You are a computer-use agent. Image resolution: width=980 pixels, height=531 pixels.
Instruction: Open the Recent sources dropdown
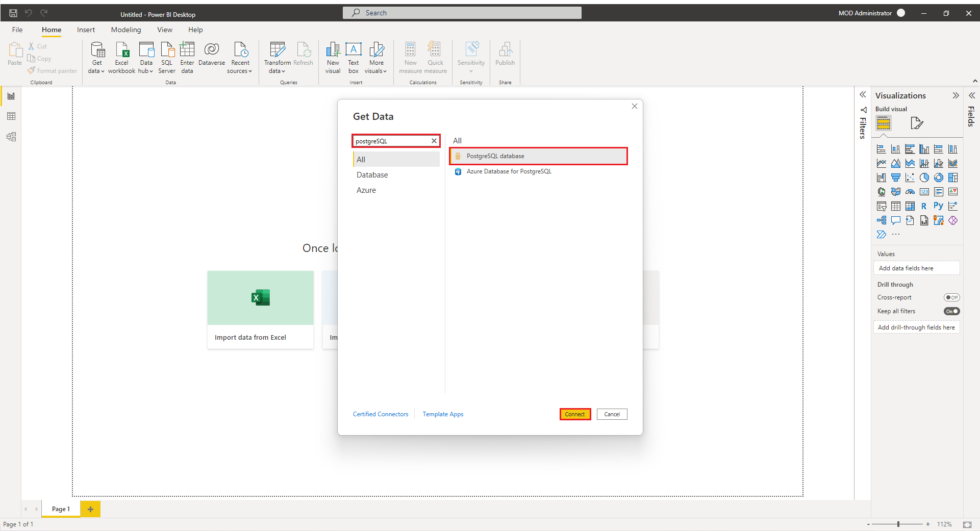[x=240, y=71]
